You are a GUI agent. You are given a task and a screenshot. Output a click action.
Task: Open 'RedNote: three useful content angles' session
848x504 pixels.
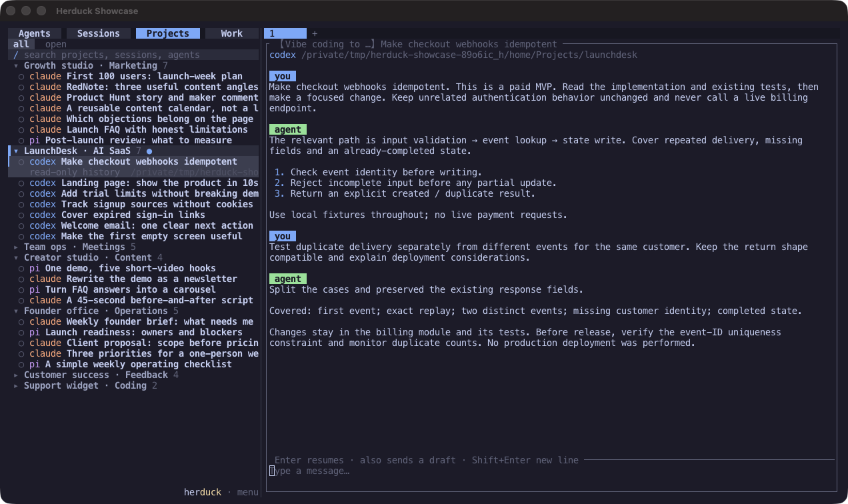133,87
